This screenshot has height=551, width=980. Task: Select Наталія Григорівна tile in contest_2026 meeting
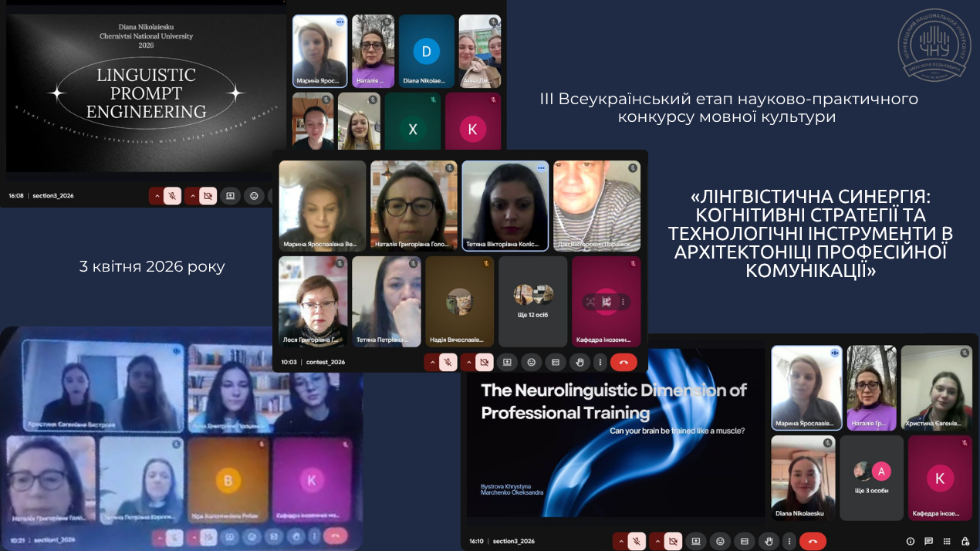[414, 206]
